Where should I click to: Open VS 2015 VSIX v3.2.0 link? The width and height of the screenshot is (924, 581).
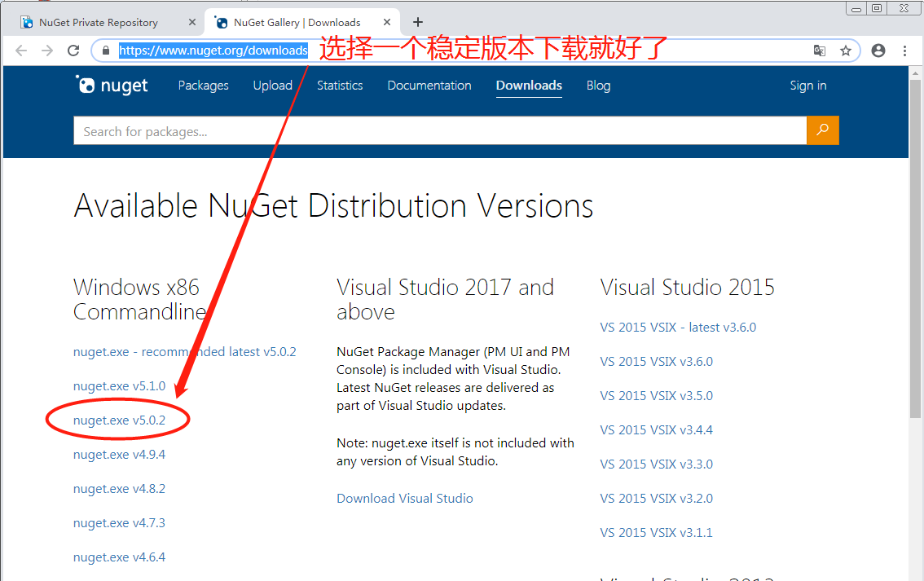[x=657, y=498]
